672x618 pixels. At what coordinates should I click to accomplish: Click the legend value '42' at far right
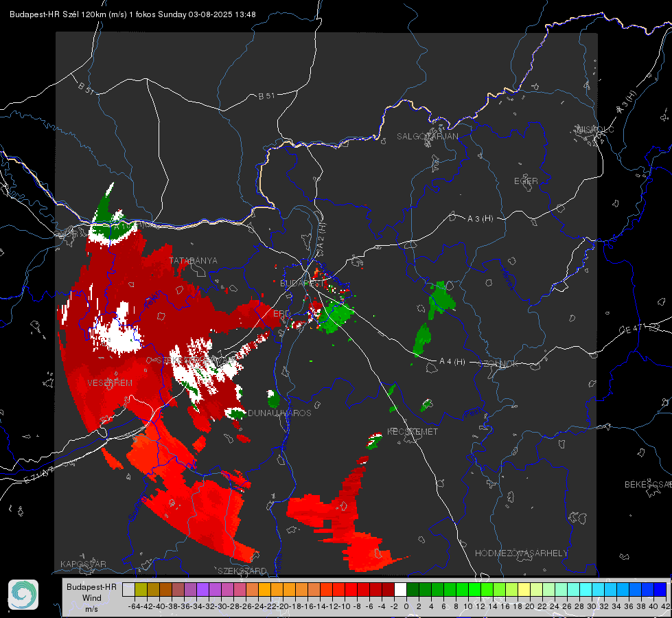(665, 606)
